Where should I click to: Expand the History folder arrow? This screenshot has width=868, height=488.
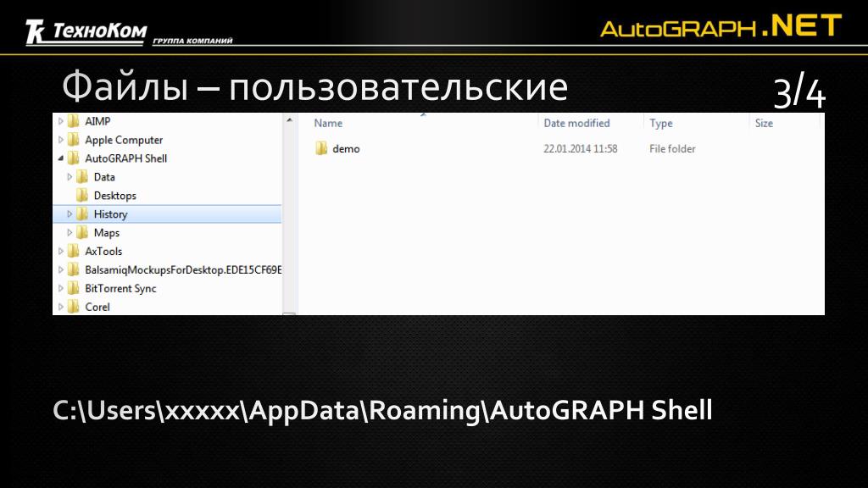click(70, 214)
